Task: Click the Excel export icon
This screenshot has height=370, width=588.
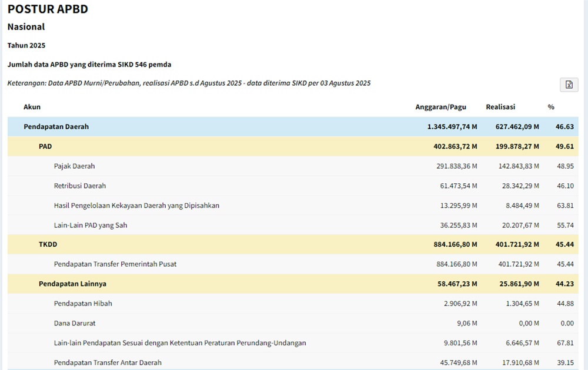Action: (x=569, y=85)
